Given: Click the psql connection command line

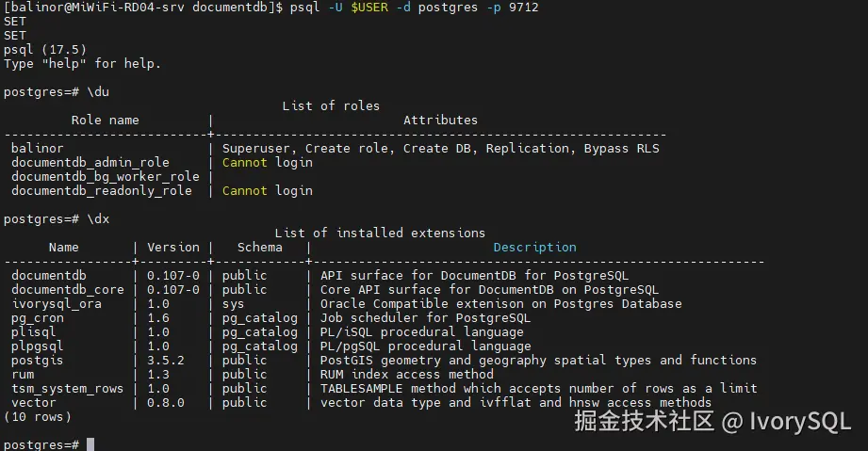Looking at the screenshot, I should (x=414, y=8).
